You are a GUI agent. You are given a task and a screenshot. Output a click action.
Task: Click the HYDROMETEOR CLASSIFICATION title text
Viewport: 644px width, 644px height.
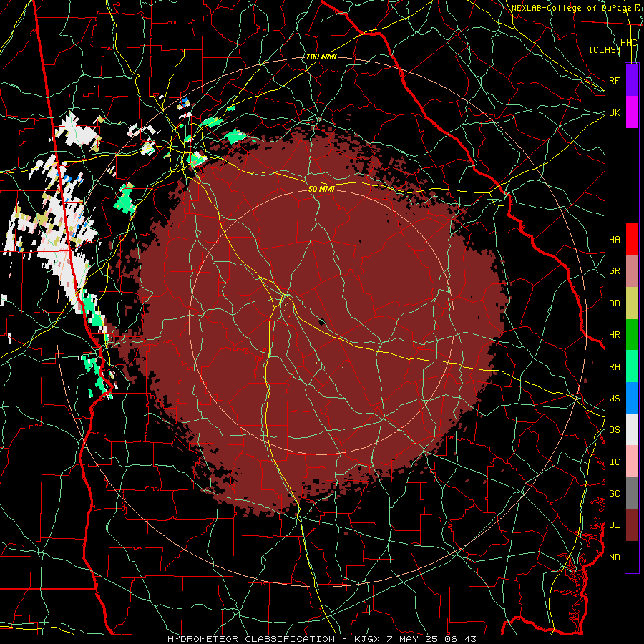[x=251, y=639]
